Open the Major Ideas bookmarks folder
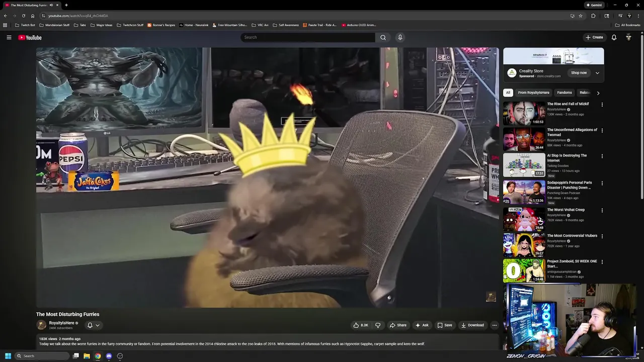The image size is (644, 362). pyautogui.click(x=101, y=25)
